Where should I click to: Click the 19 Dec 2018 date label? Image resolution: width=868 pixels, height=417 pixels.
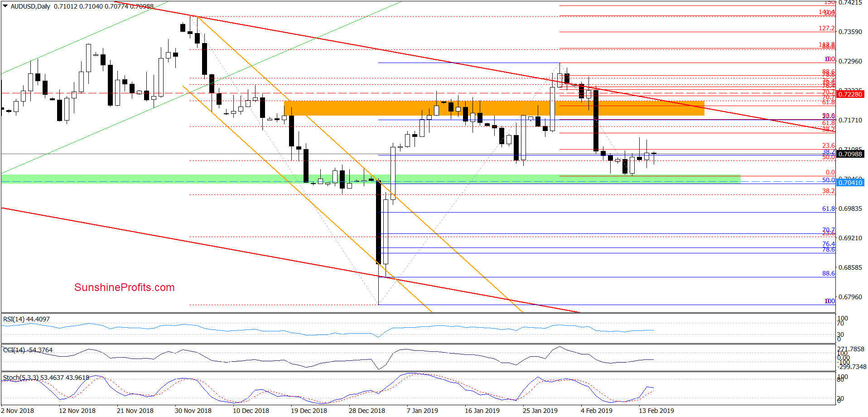(309, 411)
